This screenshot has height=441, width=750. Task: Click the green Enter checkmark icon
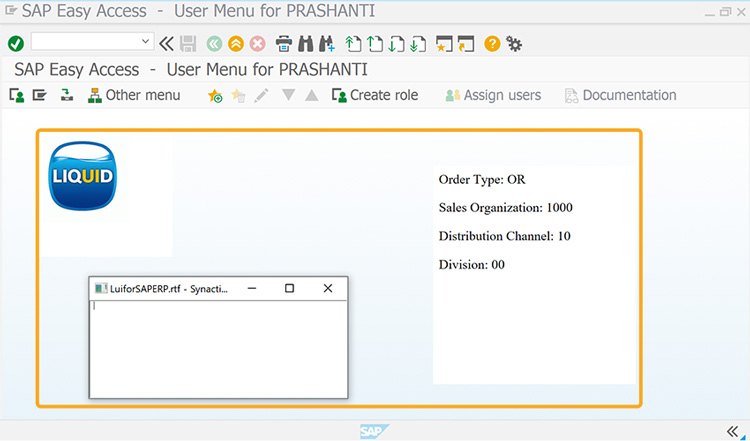point(16,44)
